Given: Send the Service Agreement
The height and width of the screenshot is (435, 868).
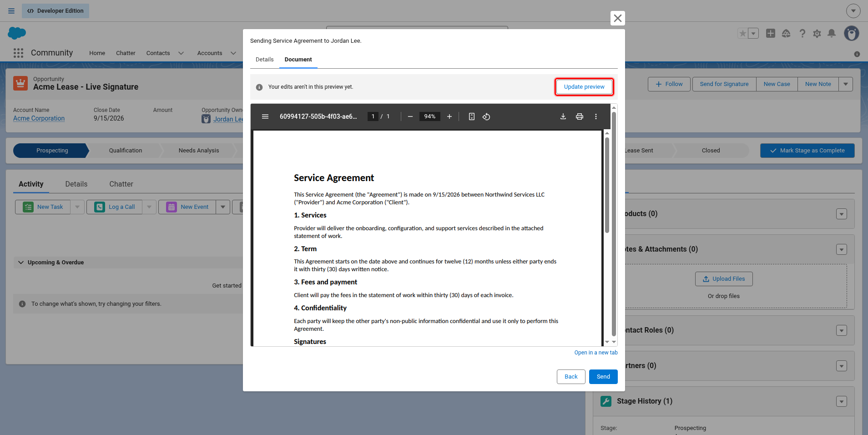Looking at the screenshot, I should (603, 377).
